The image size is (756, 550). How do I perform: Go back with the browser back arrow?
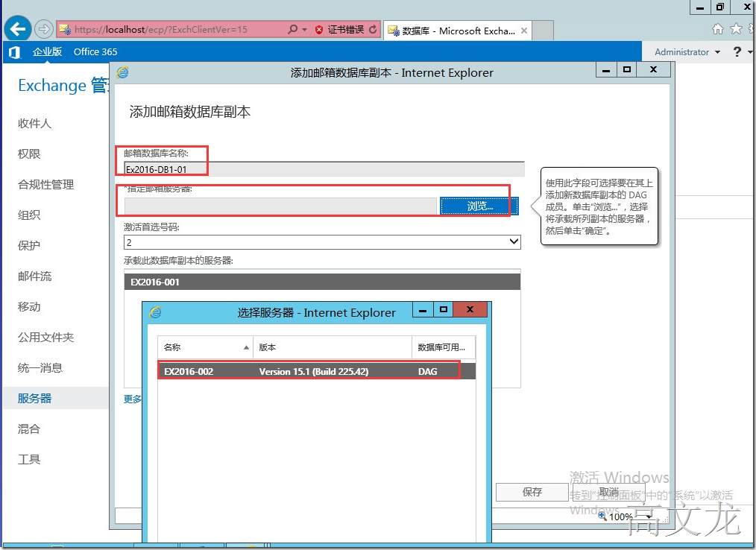point(18,29)
